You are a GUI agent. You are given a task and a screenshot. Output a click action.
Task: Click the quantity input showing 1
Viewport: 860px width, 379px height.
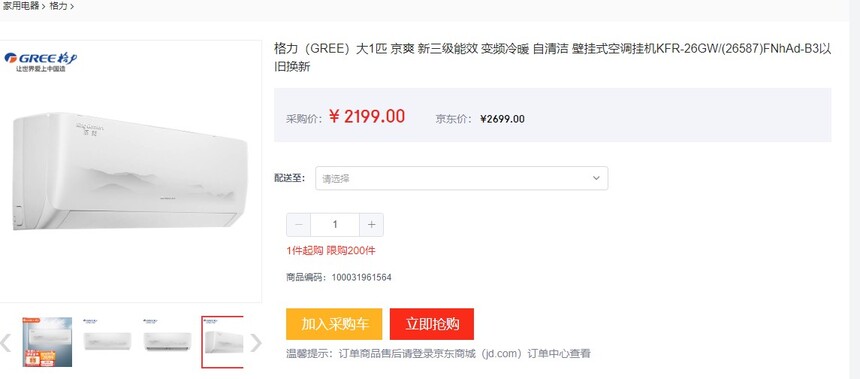pyautogui.click(x=335, y=225)
